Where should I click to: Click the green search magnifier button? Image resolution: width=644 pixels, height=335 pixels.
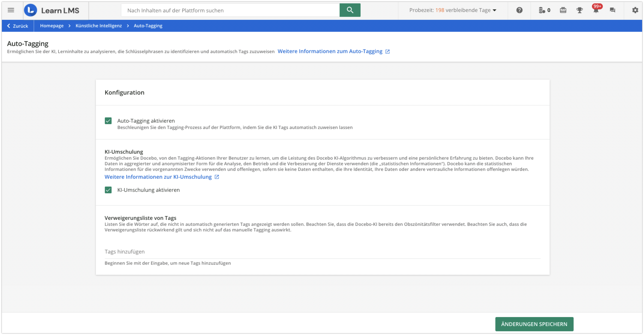coord(350,10)
